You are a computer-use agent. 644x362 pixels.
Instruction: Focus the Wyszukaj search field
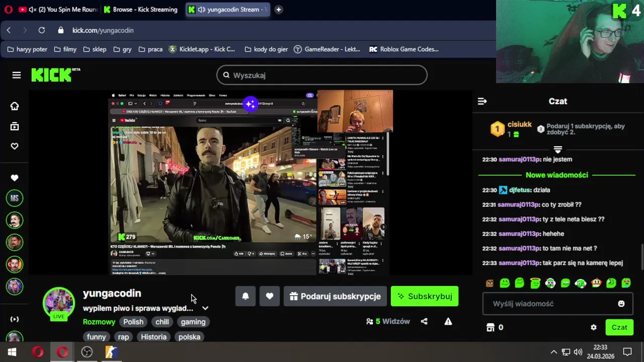tap(322, 75)
